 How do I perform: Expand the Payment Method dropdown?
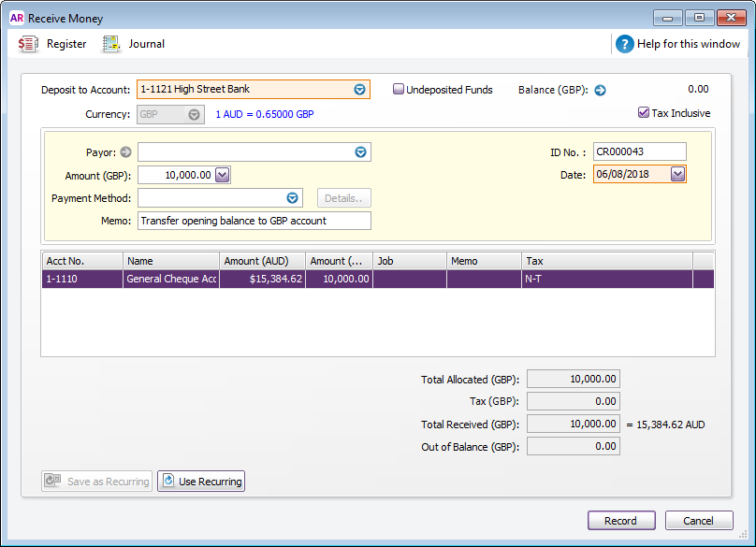(x=292, y=198)
